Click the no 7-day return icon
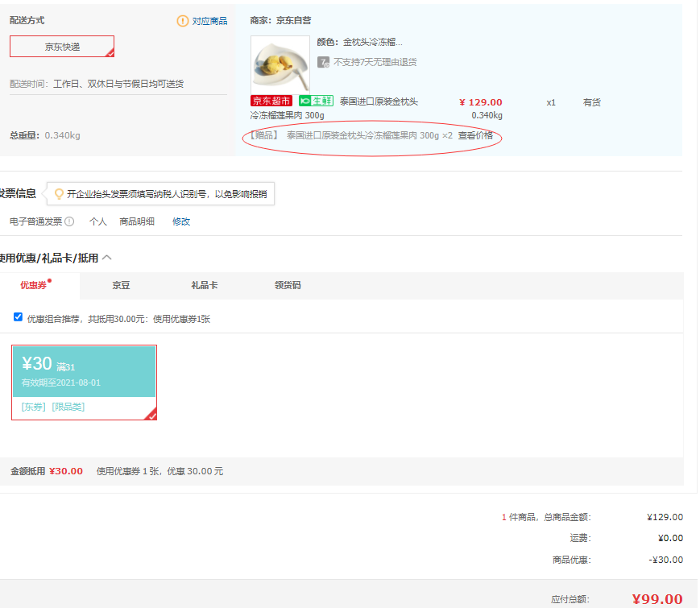The width and height of the screenshot is (700, 608). coord(323,62)
